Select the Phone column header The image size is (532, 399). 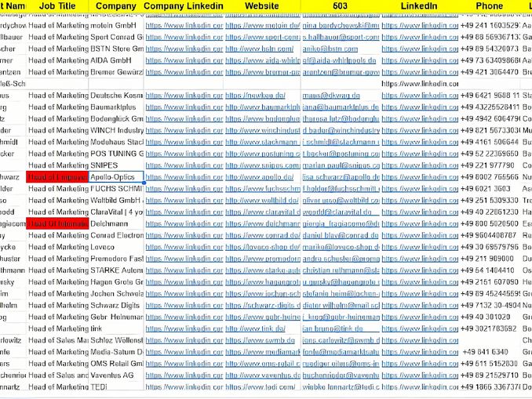pos(490,5)
